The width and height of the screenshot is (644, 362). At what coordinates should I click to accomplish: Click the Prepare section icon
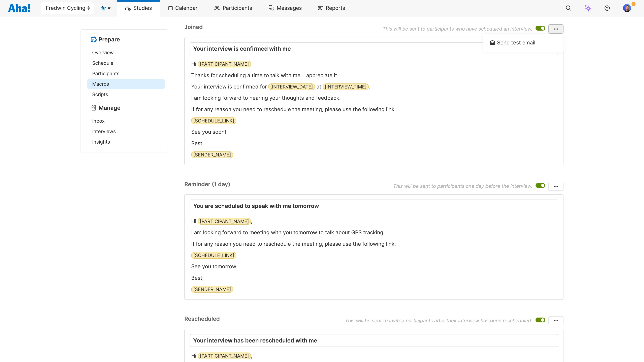pyautogui.click(x=94, y=39)
